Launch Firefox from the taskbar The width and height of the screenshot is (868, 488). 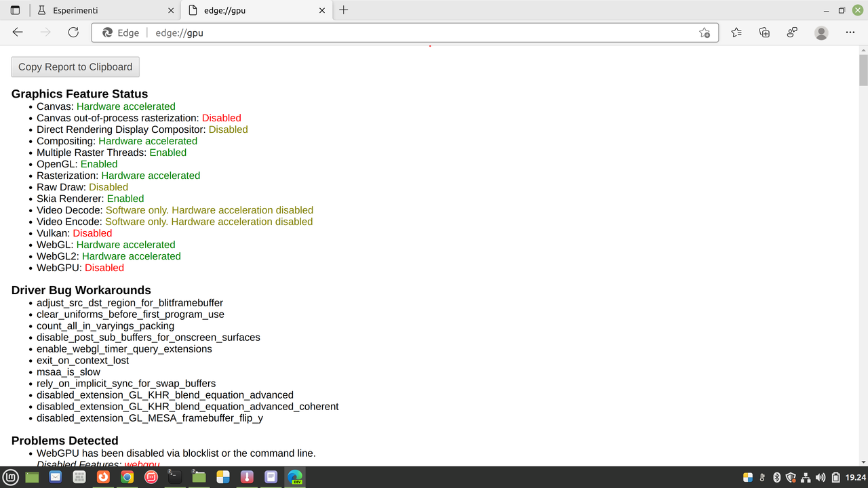click(x=103, y=477)
